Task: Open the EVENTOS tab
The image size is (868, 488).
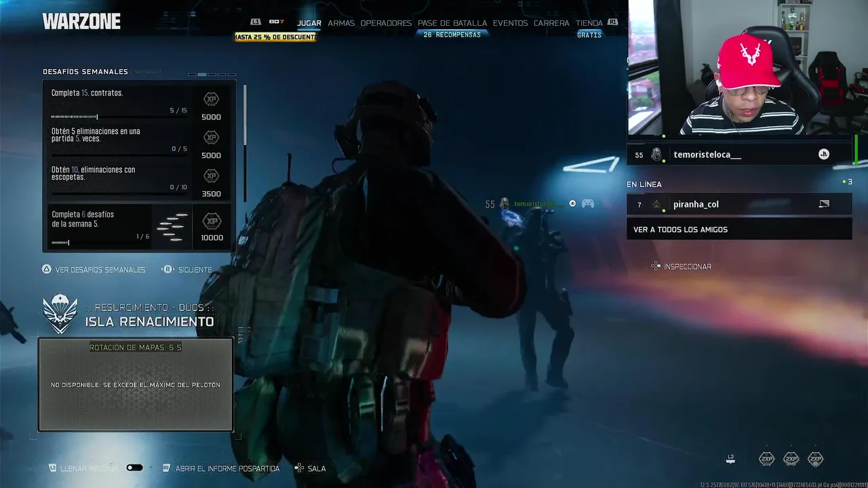Action: pyautogui.click(x=510, y=23)
